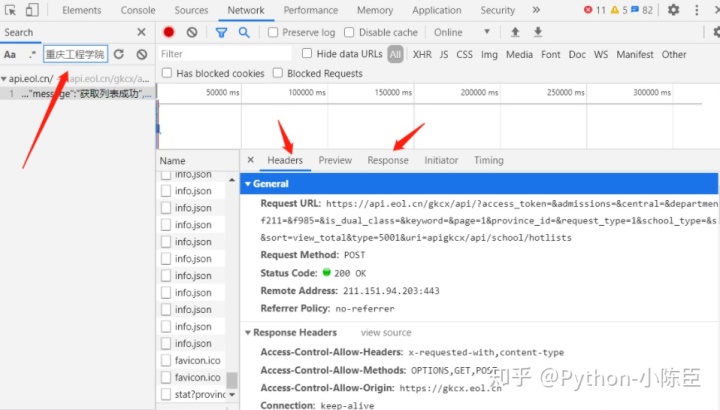
Task: Click the search query input box
Action: coord(76,54)
